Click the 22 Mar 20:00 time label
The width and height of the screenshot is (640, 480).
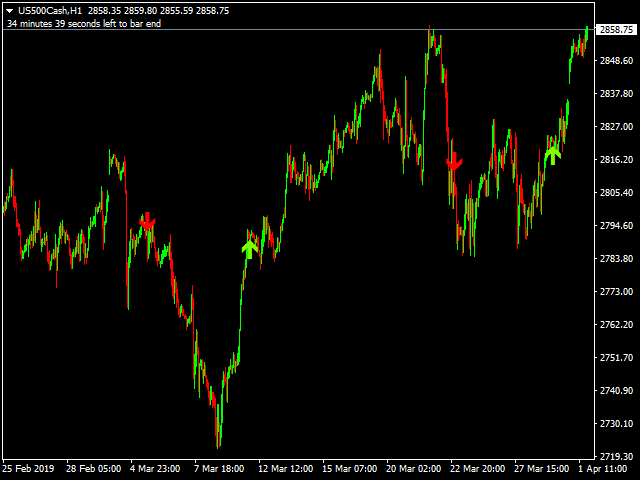(x=478, y=469)
